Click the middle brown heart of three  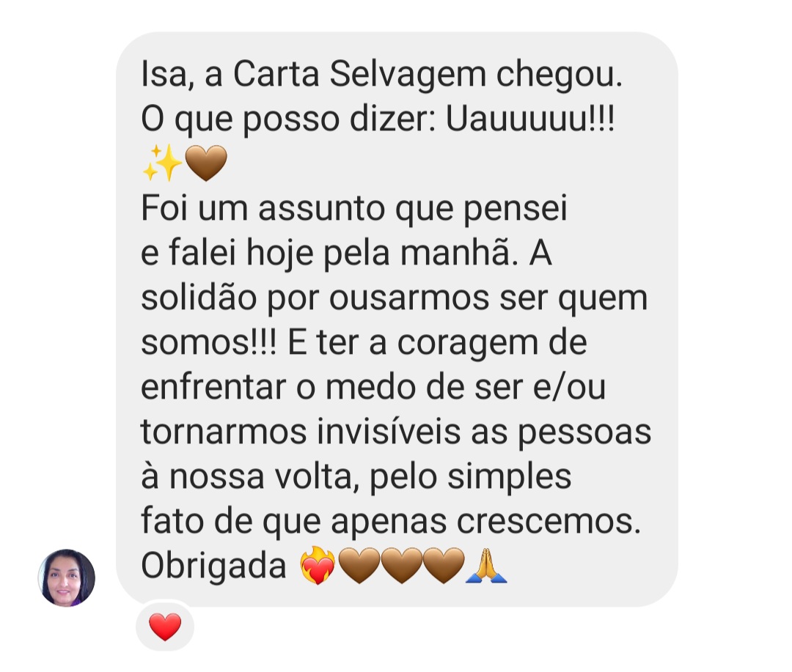(401, 566)
